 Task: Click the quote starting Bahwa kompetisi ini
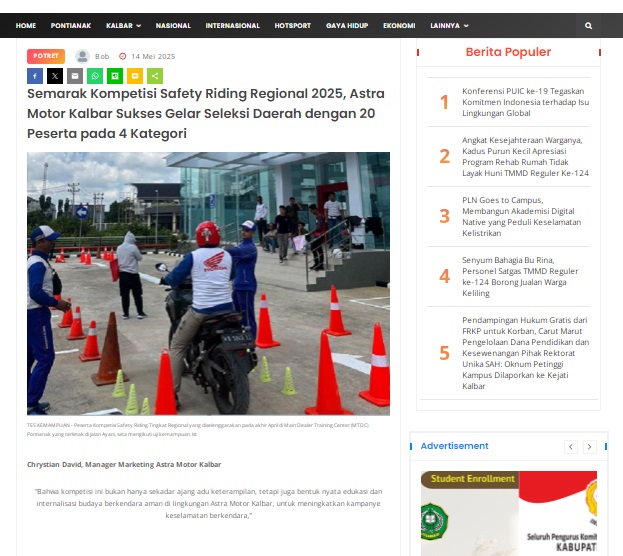(209, 504)
